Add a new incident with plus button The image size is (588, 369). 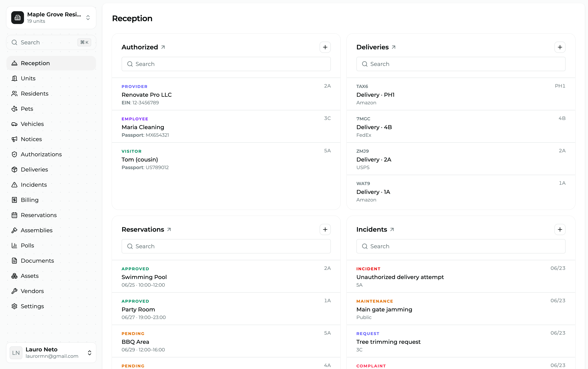coord(560,229)
